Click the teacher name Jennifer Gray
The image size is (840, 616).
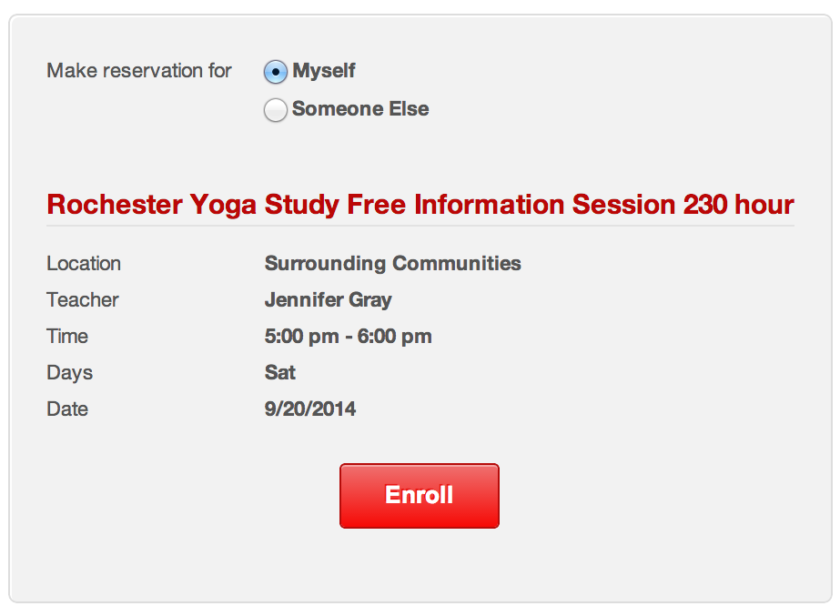(x=328, y=300)
